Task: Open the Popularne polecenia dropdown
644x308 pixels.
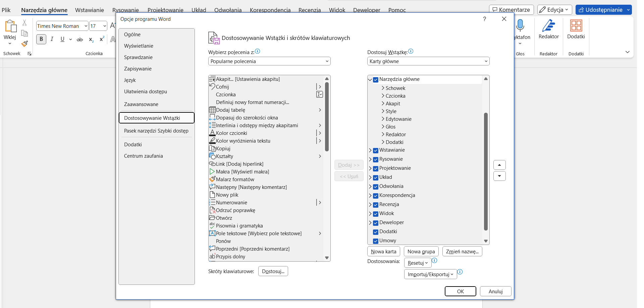Action: pyautogui.click(x=269, y=61)
